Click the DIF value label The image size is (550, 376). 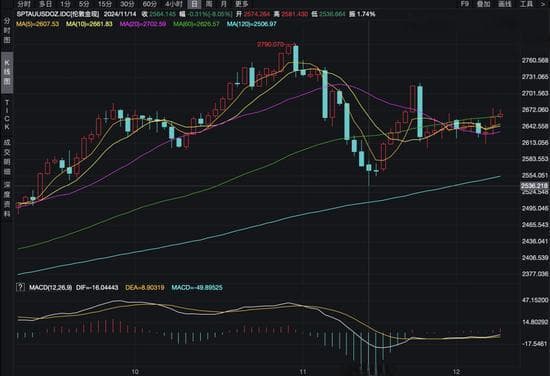pos(97,288)
